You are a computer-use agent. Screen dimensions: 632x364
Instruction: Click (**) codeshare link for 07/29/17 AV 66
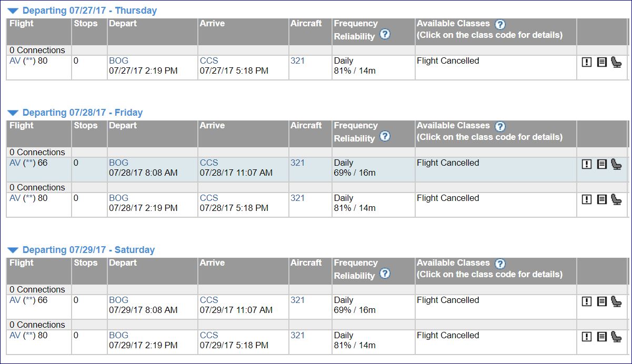[29, 300]
